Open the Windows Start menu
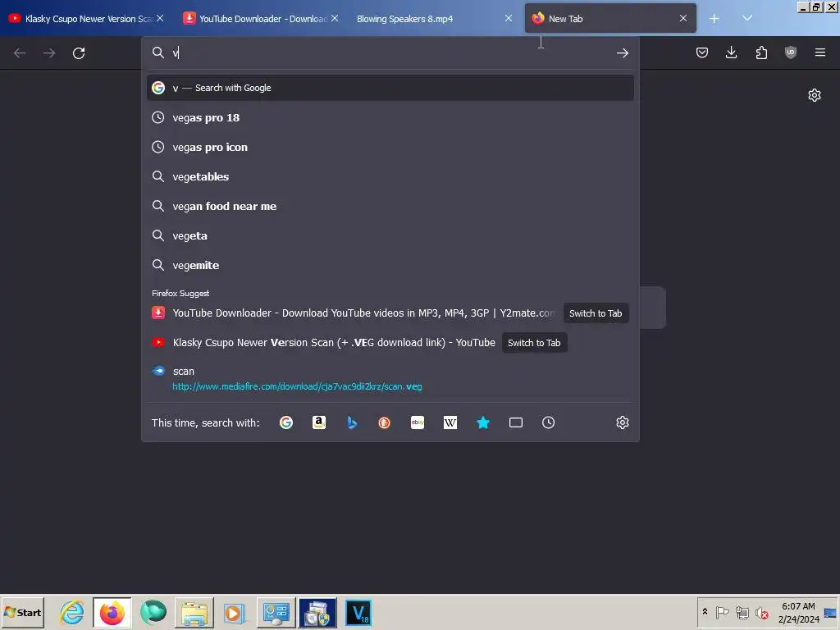Screen dimensions: 840x630 [x=22, y=612]
